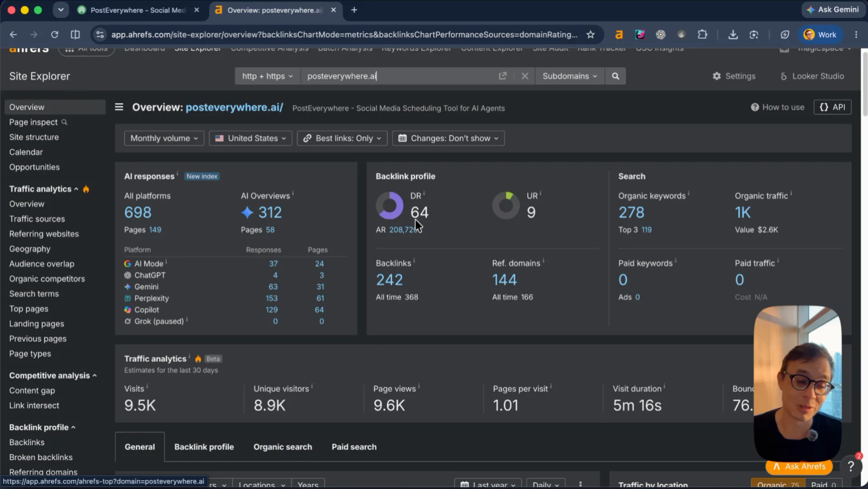This screenshot has height=489, width=868.
Task: Open the Best links: Only dropdown
Action: 342,138
